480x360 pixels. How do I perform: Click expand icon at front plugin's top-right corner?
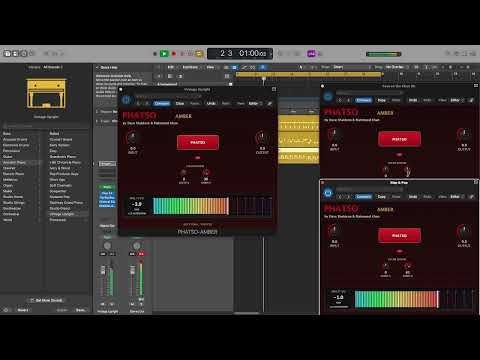[274, 89]
